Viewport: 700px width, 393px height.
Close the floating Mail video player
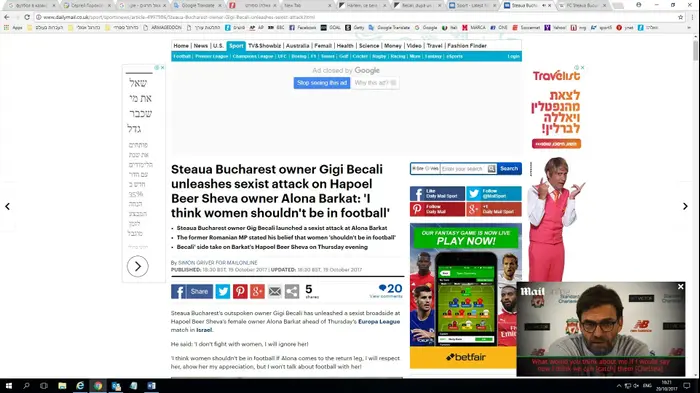pyautogui.click(x=680, y=287)
